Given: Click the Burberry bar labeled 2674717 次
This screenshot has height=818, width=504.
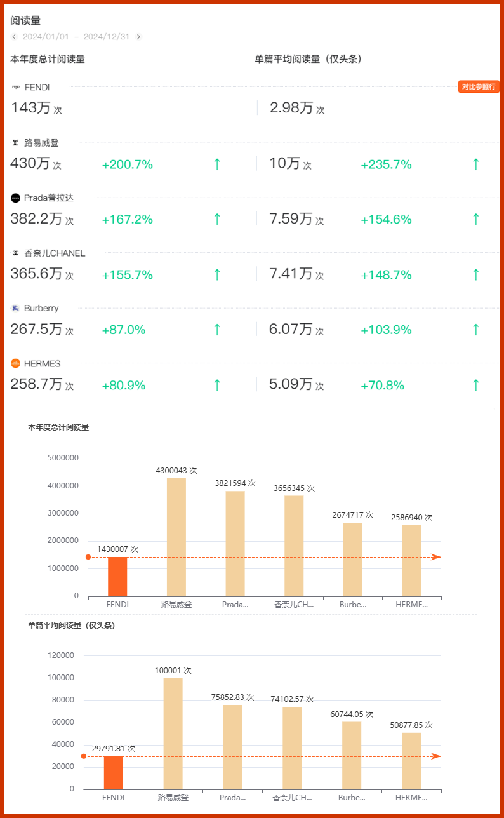Looking at the screenshot, I should [x=353, y=560].
